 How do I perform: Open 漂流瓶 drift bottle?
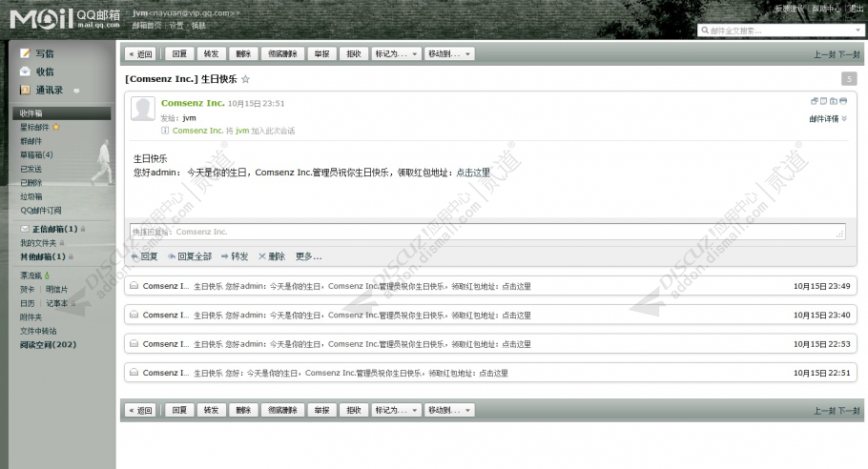coord(31,275)
